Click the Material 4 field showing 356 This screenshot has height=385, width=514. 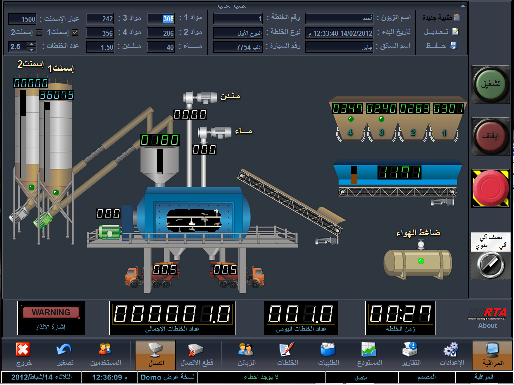100,33
